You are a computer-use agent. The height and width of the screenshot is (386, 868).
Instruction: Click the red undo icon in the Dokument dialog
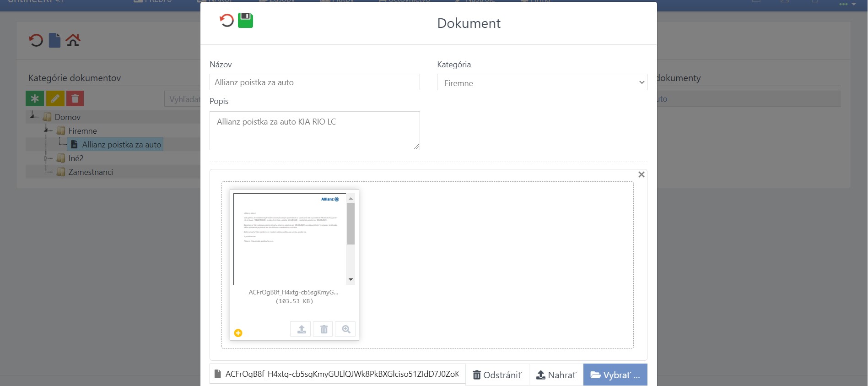[x=226, y=21]
